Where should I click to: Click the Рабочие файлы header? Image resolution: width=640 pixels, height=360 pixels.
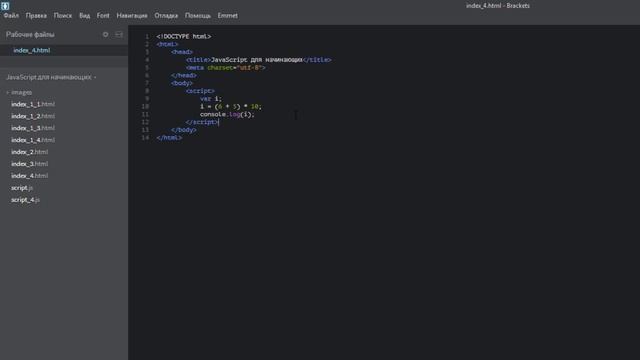coord(30,35)
